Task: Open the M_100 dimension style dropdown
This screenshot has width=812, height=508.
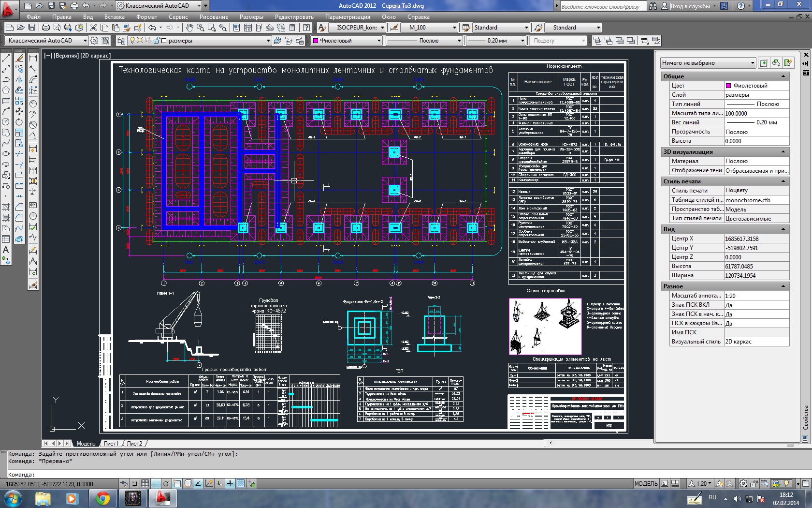Action: click(429, 28)
